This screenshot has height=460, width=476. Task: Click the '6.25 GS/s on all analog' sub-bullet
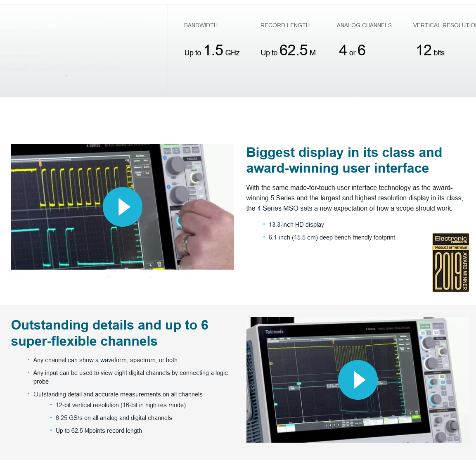pos(114,418)
